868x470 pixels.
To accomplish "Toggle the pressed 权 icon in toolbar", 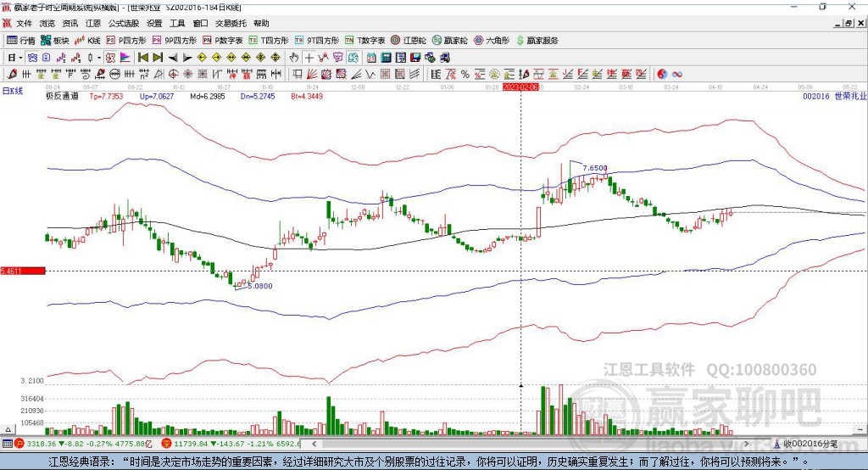I will pyautogui.click(x=111, y=58).
